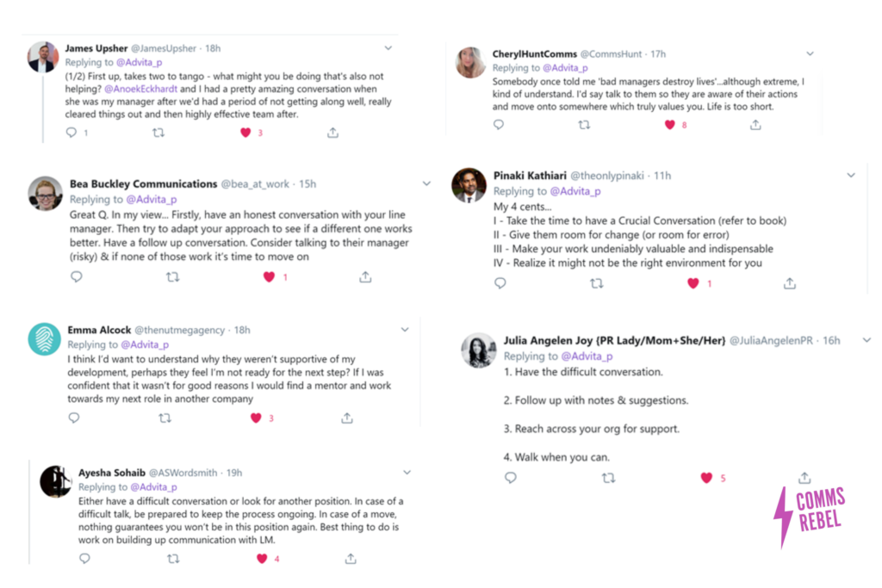The width and height of the screenshot is (882, 588).
Task: View Pinaki Kathiari's profile picture
Action: 469,185
